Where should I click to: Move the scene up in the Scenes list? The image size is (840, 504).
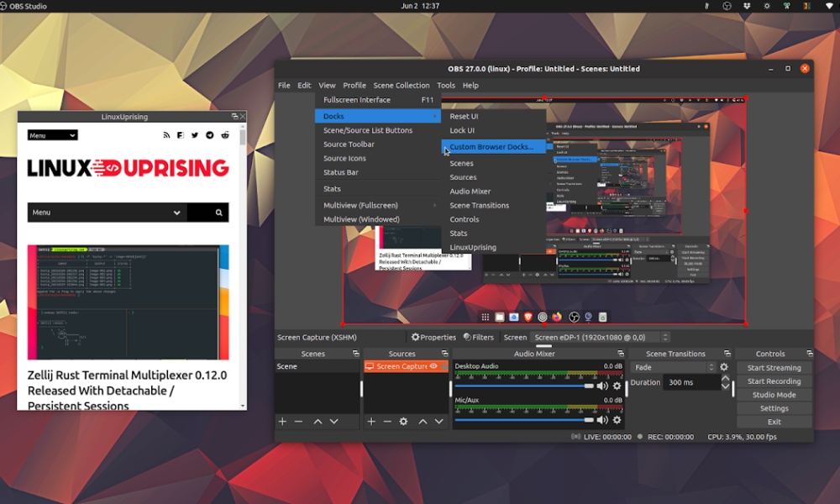318,422
